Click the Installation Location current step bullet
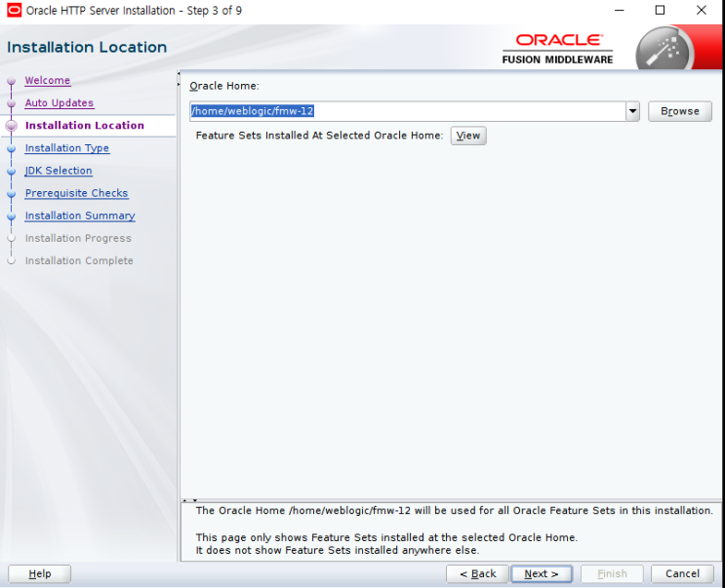This screenshot has height=588, width=725. click(x=12, y=126)
